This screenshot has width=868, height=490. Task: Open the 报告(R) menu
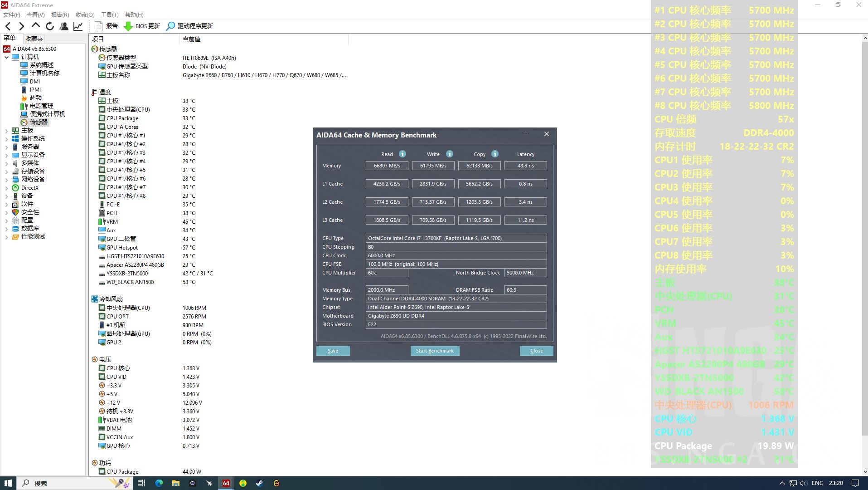coord(60,15)
